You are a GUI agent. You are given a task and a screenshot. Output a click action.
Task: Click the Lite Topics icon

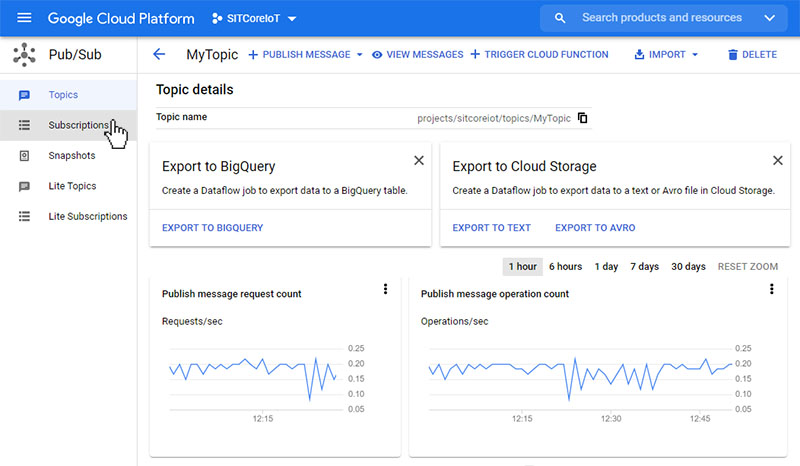tap(24, 186)
